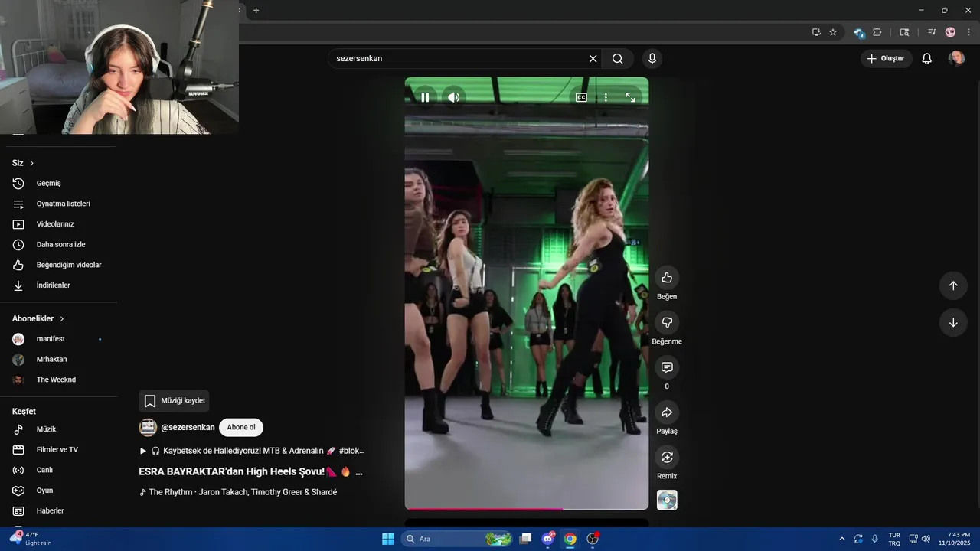
Task: Open Chrome three-dot menu
Action: coord(969,32)
